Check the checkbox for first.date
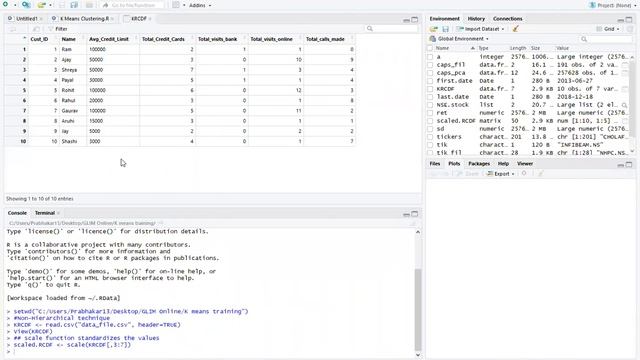Image resolution: width=640 pixels, height=360 pixels. point(430,81)
